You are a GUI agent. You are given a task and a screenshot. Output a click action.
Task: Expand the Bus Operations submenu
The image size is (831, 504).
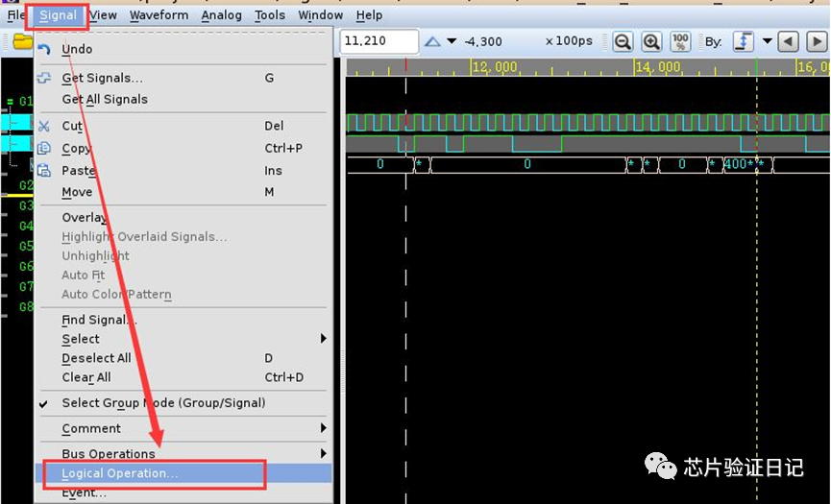click(x=183, y=454)
